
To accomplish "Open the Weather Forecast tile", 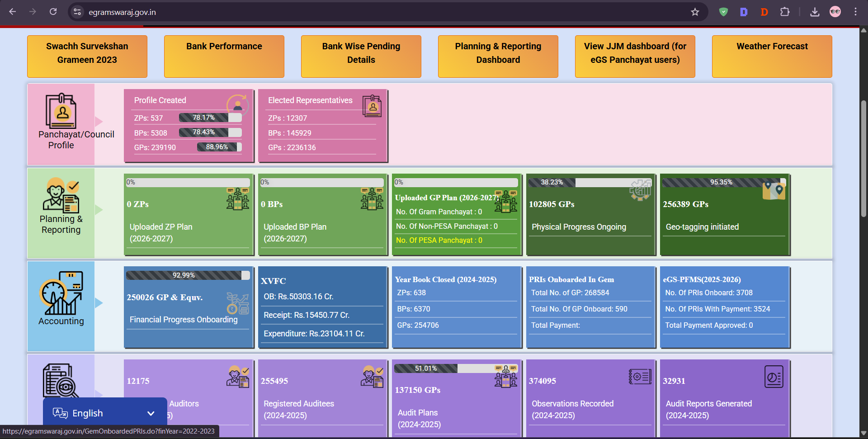I will [772, 57].
